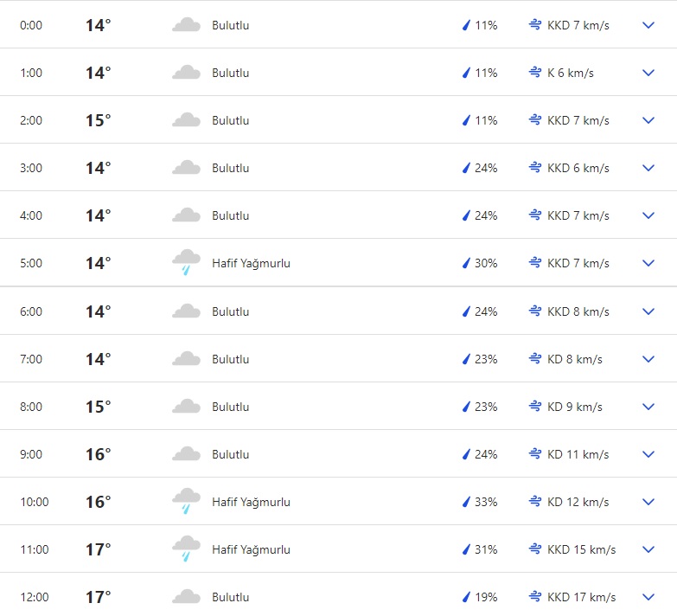Screen dimensions: 677x616
Task: Select the 4:00 time label
Action: [31, 215]
